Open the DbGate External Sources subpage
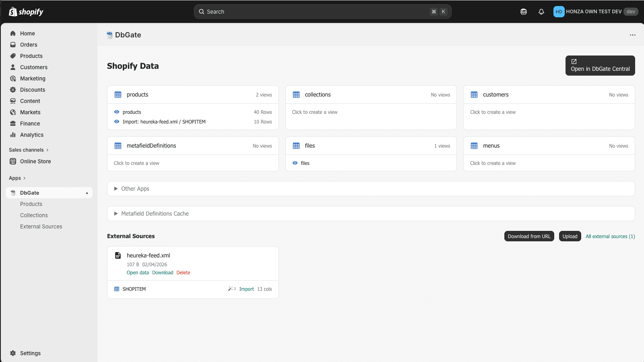 click(41, 226)
